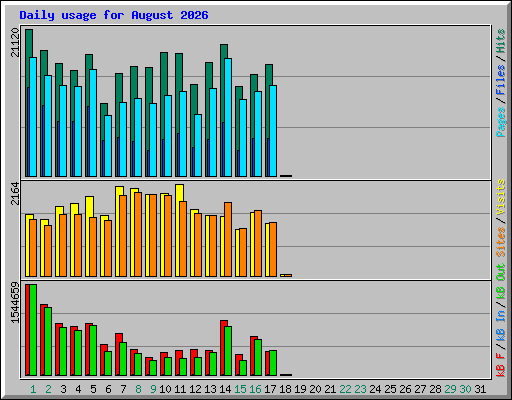
Task: Click the orange Sites bar for day 7
Action: point(123,236)
